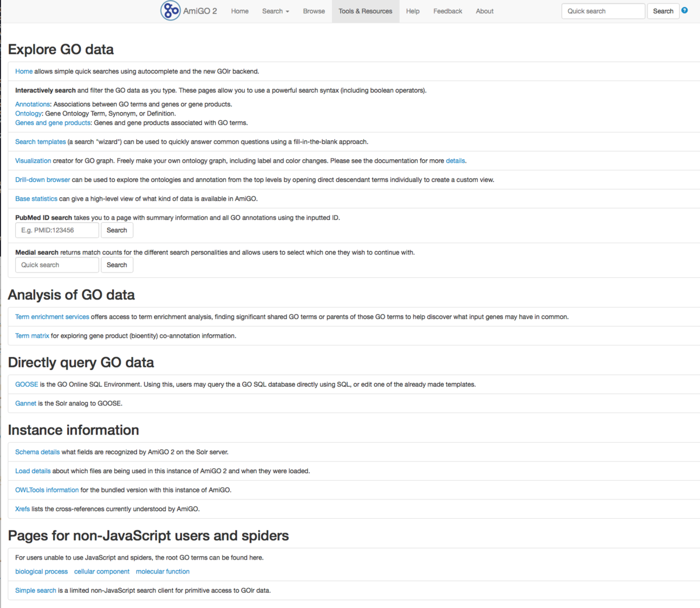
Task: Focus the PubMed ID input field
Action: point(57,230)
